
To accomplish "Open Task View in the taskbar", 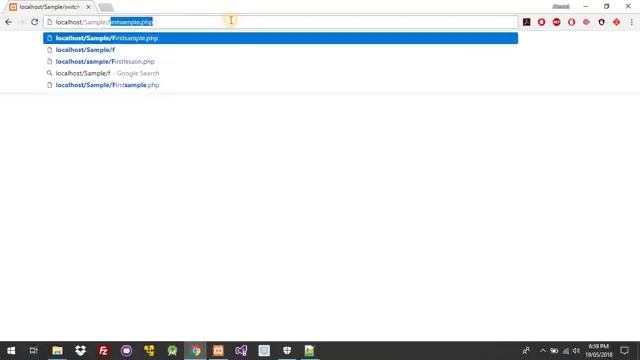I will tap(34, 351).
